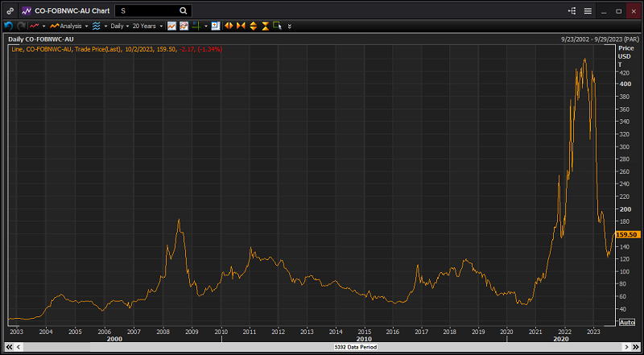The width and height of the screenshot is (644, 355).
Task: Click the redo arrow in the toolbar
Action: pos(20,26)
